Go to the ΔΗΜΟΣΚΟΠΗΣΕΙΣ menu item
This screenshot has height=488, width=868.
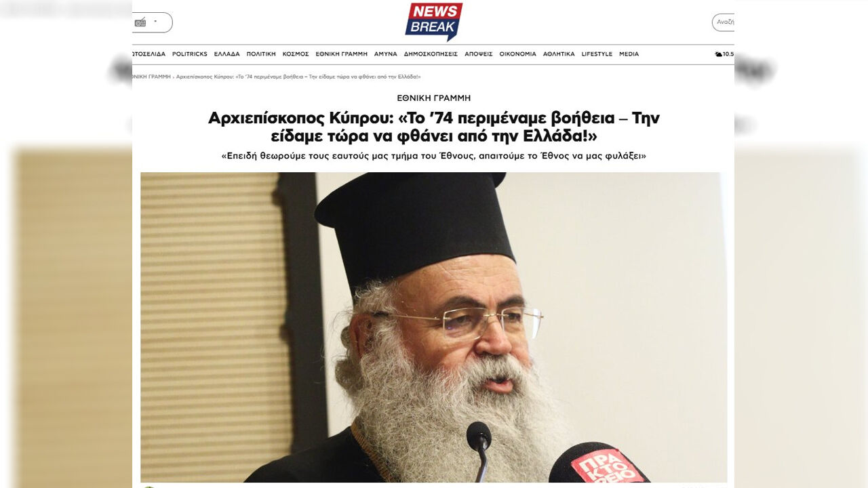tap(431, 54)
